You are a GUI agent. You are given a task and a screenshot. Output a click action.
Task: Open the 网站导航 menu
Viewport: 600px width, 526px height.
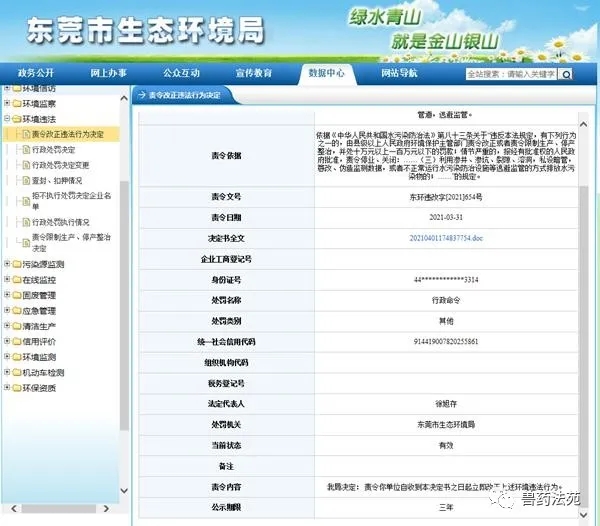point(399,73)
